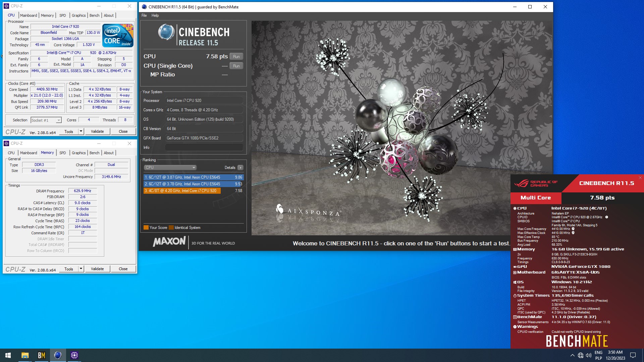
Task: Click Validate in the lower CPU-Z window
Action: pos(97,269)
